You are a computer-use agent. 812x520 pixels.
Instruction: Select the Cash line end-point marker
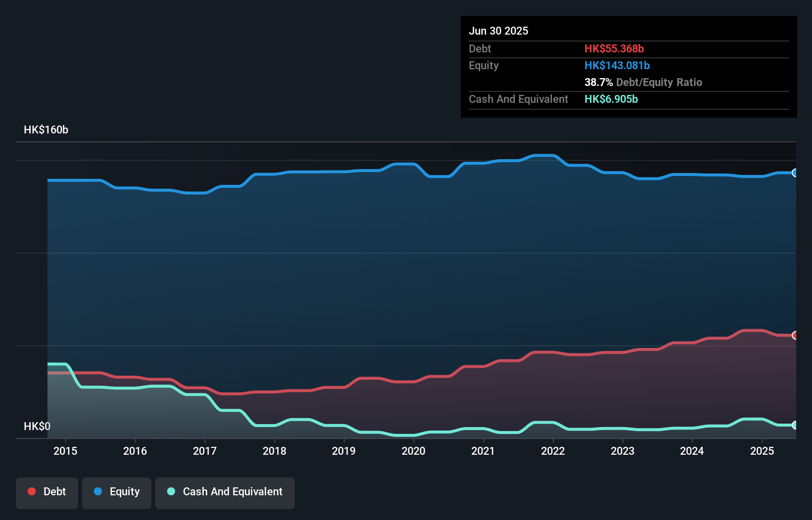point(795,425)
